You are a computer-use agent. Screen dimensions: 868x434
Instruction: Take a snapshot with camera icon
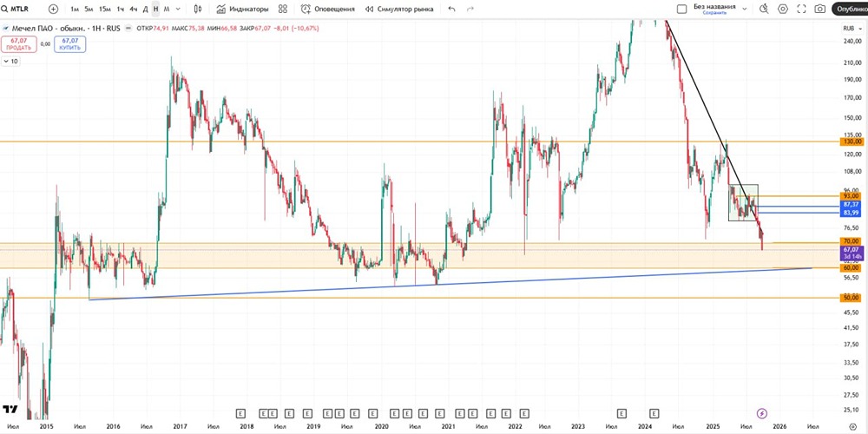click(820, 9)
